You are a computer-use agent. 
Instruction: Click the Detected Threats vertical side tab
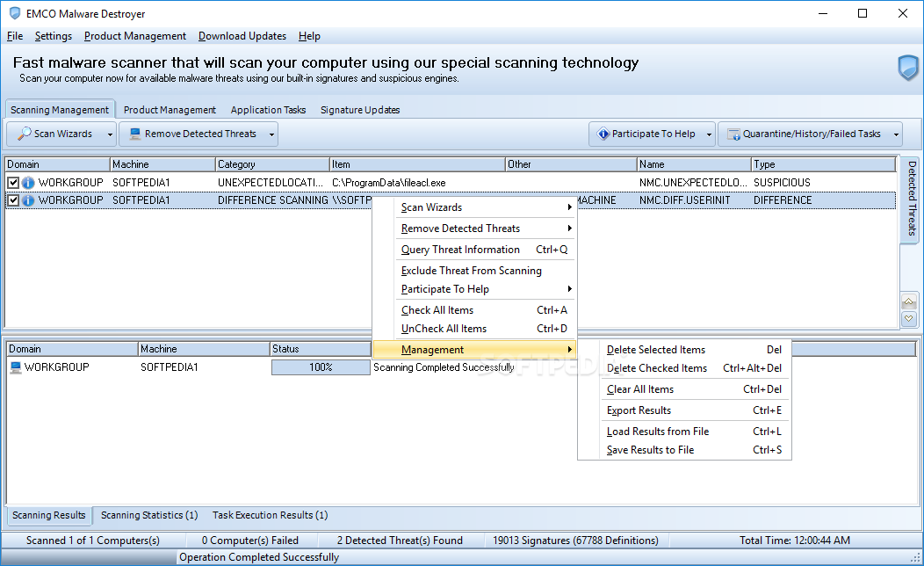912,199
